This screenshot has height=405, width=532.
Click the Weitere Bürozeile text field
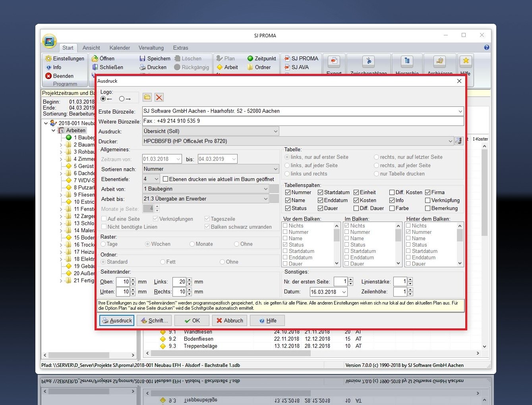302,121
